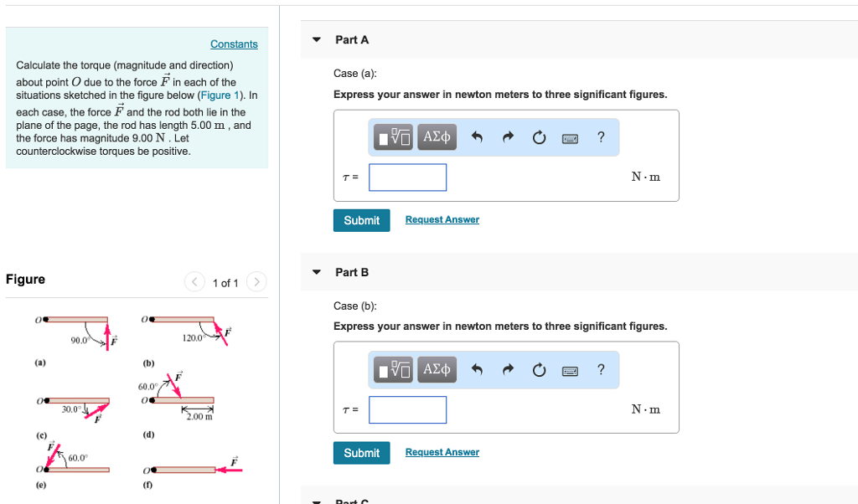Collapse the Part A section
Viewport: 858px width, 504px height.
coord(316,39)
